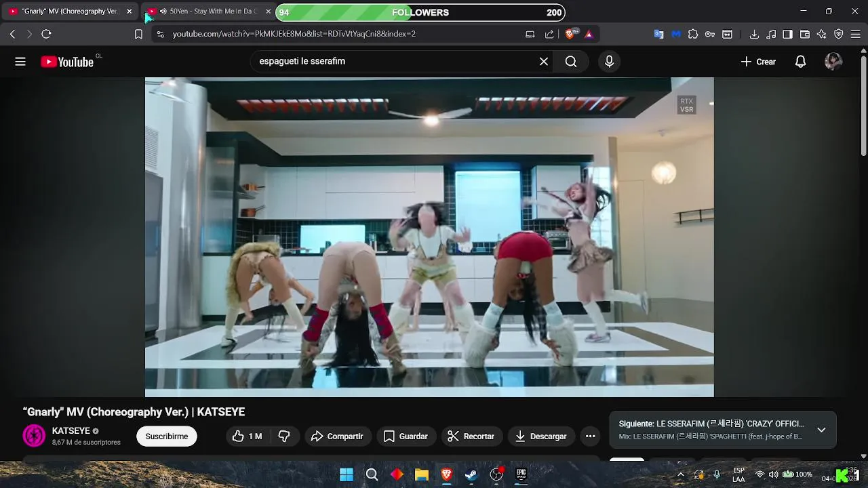
Task: Open the extensions puzzle icon
Action: coord(692,34)
